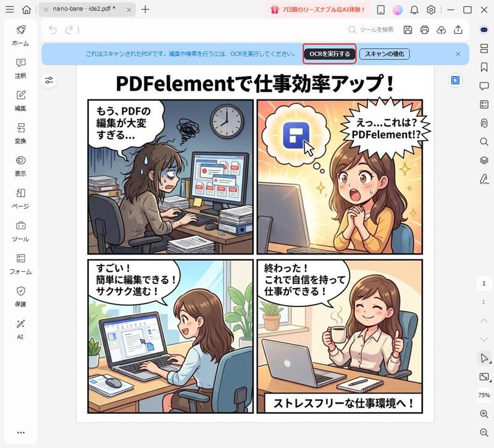This screenshot has width=494, height=448.
Task: Click the print icon in the toolbar
Action: [x=424, y=28]
